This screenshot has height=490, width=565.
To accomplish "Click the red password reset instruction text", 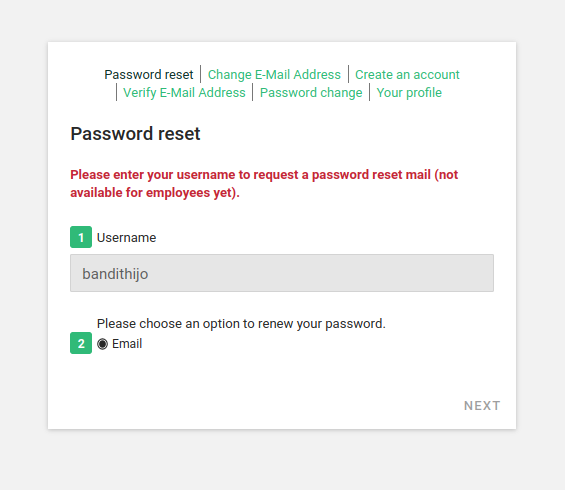I will tap(264, 183).
